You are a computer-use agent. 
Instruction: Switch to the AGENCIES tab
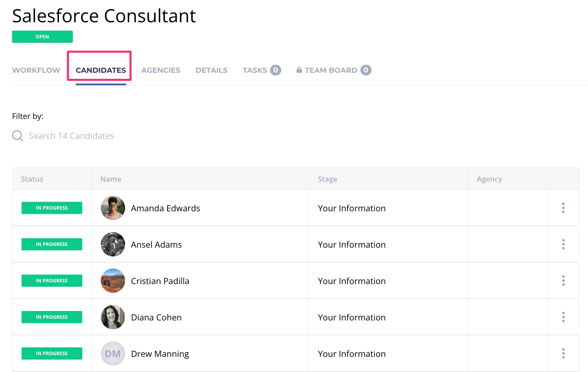(x=160, y=70)
